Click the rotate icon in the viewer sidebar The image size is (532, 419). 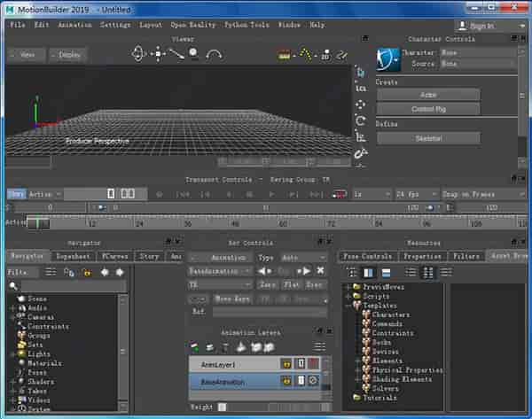361,120
